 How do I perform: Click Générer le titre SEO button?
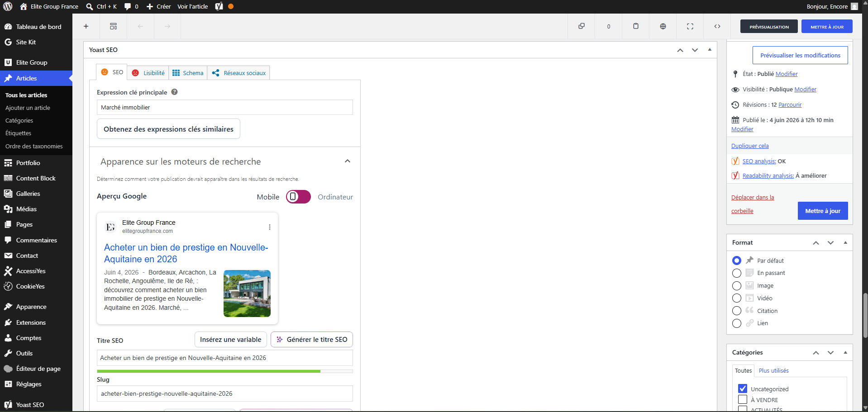tap(312, 340)
